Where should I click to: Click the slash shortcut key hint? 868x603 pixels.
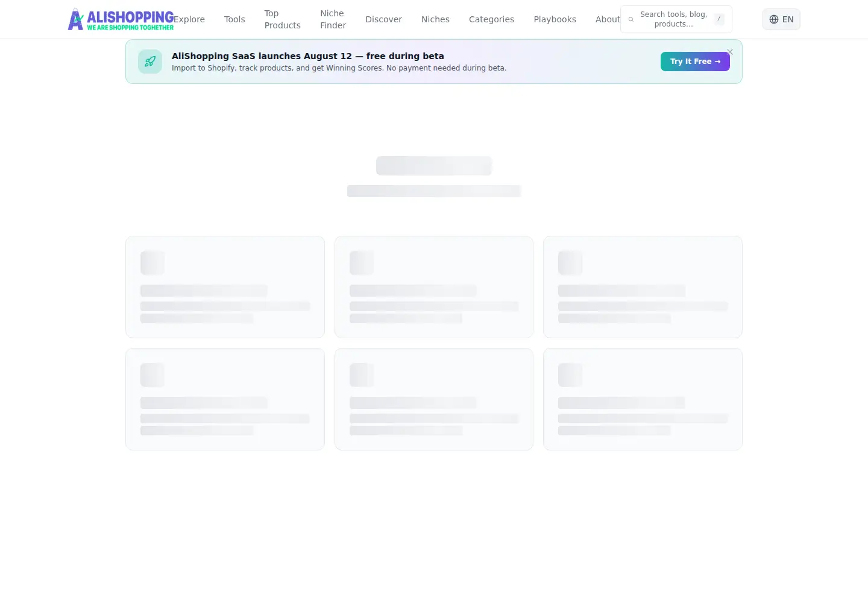pos(719,19)
